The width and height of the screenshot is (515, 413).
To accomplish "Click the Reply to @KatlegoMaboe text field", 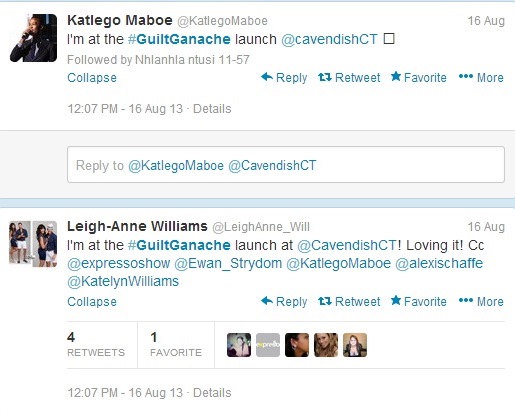I will (286, 165).
